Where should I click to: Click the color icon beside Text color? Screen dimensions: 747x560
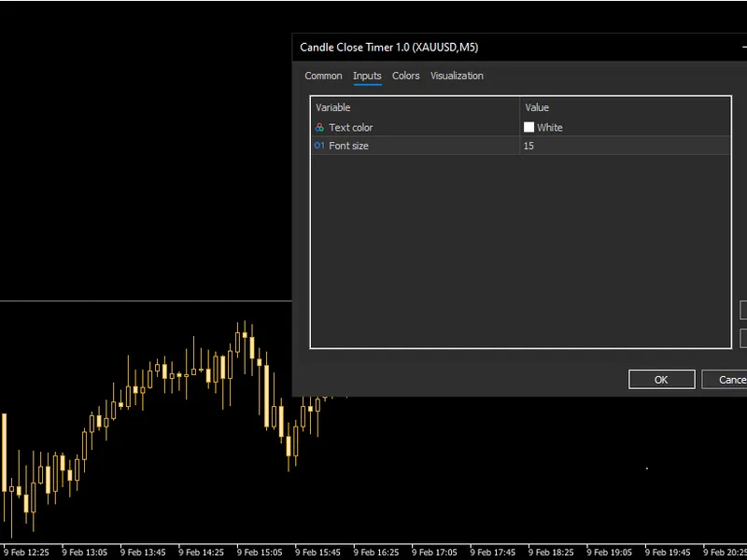tap(319, 127)
